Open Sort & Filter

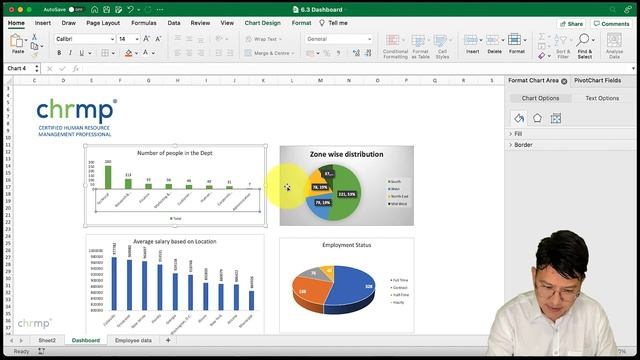[562, 47]
